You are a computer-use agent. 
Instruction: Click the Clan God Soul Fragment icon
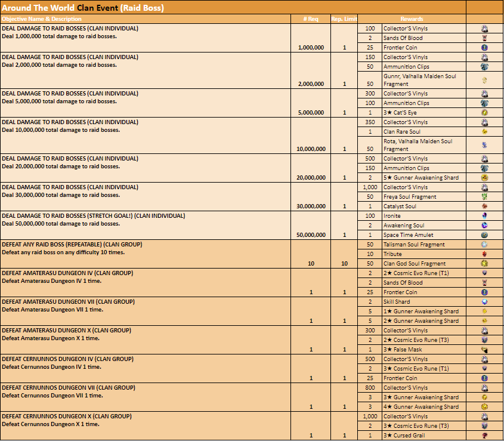point(484,264)
